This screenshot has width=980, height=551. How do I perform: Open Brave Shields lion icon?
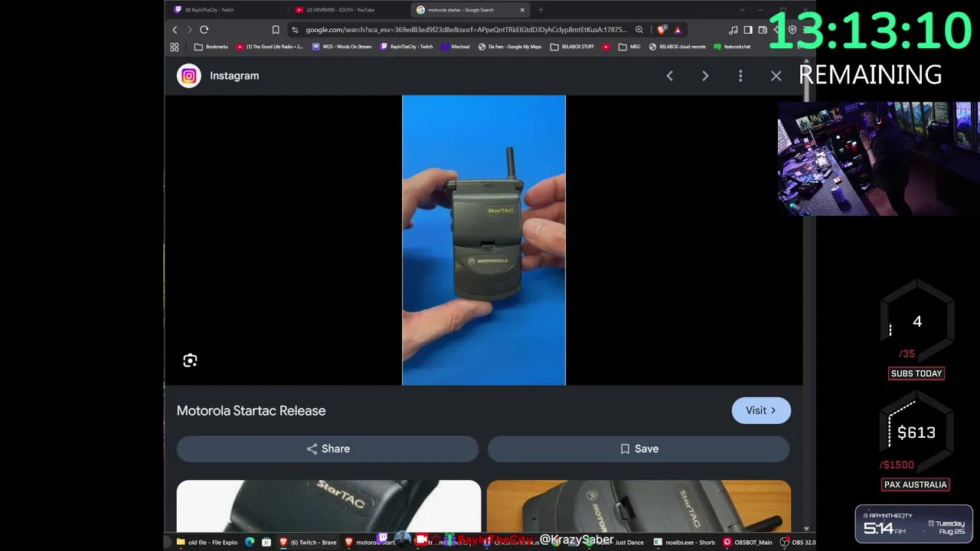pyautogui.click(x=661, y=30)
